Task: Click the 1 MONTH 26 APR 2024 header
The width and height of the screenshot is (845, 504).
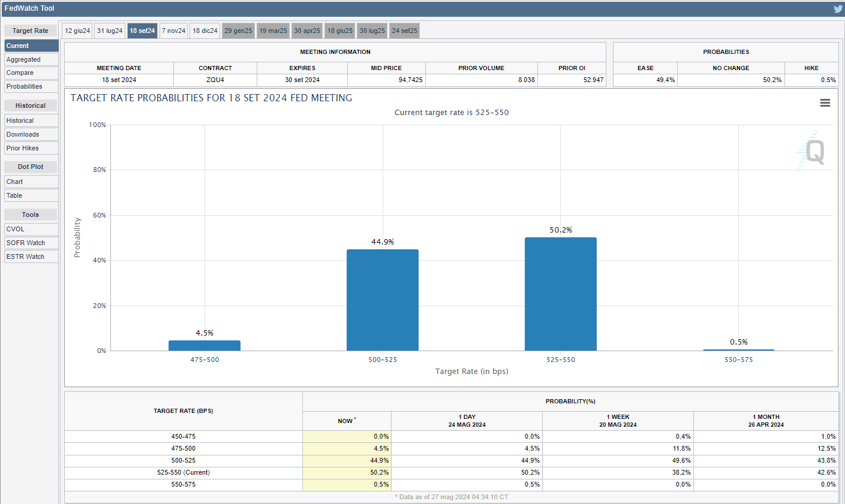Action: click(x=766, y=421)
